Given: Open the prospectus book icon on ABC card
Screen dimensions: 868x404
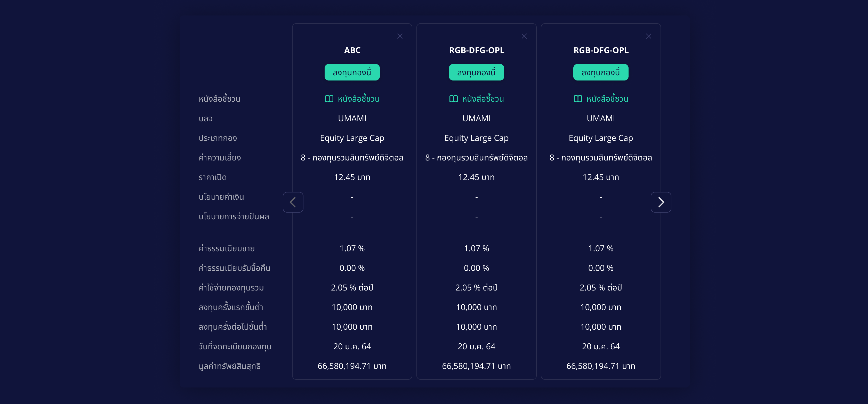Looking at the screenshot, I should (x=329, y=98).
